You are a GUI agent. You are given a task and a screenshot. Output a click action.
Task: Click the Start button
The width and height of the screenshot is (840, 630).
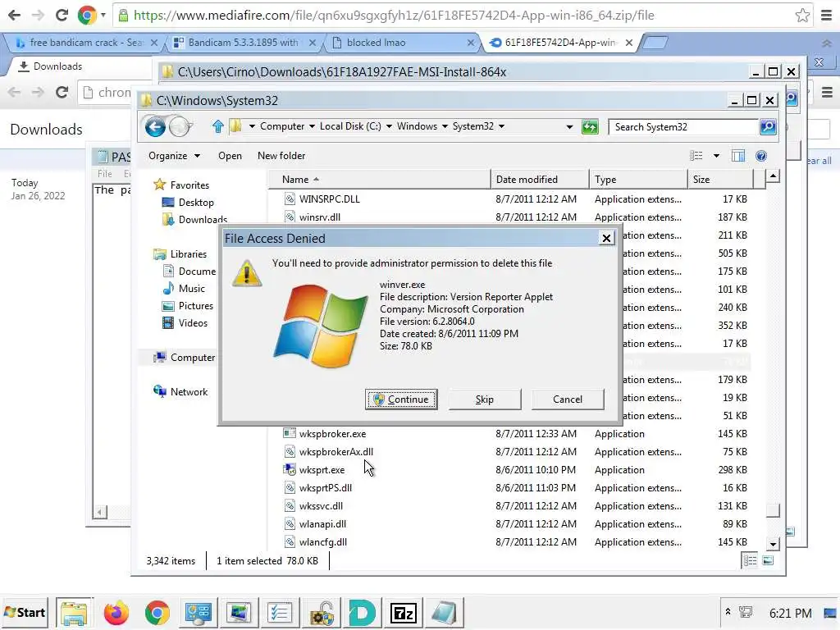25,612
